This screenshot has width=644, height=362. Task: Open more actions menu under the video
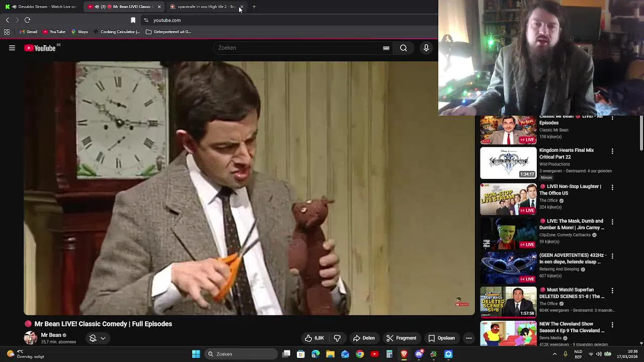click(x=469, y=338)
